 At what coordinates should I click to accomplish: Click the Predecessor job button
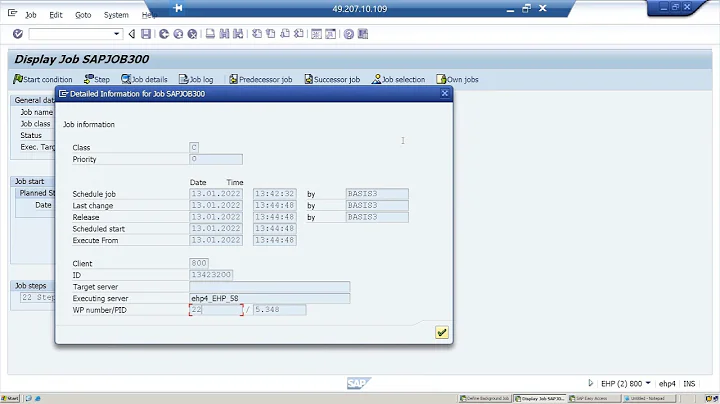(x=260, y=79)
